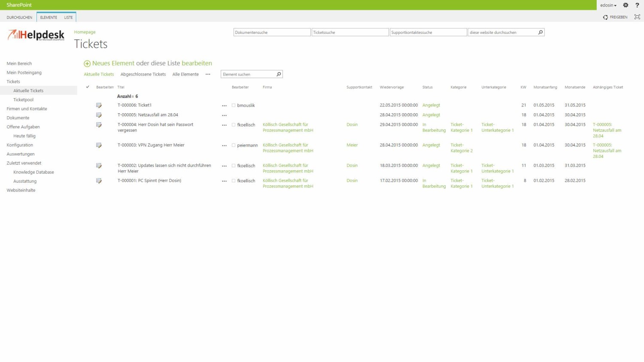Select the Köllisch Gesellschaft link on T-000002
The width and height of the screenshot is (644, 362).
tap(285, 165)
